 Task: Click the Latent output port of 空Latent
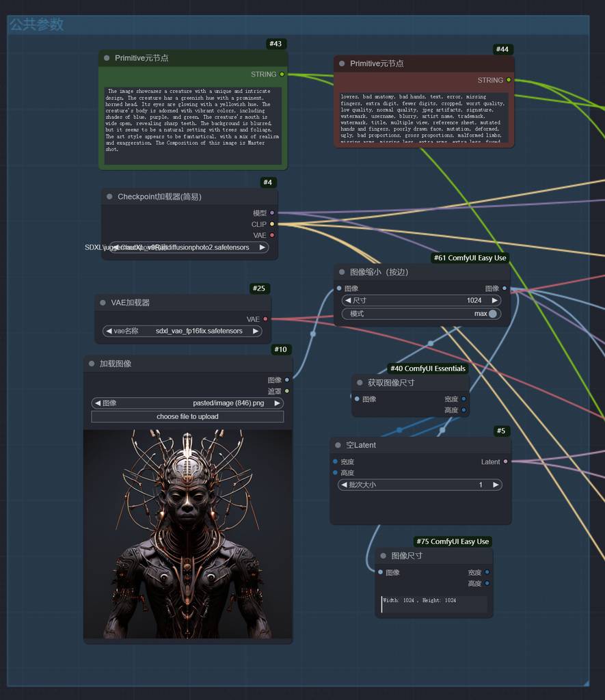[505, 462]
